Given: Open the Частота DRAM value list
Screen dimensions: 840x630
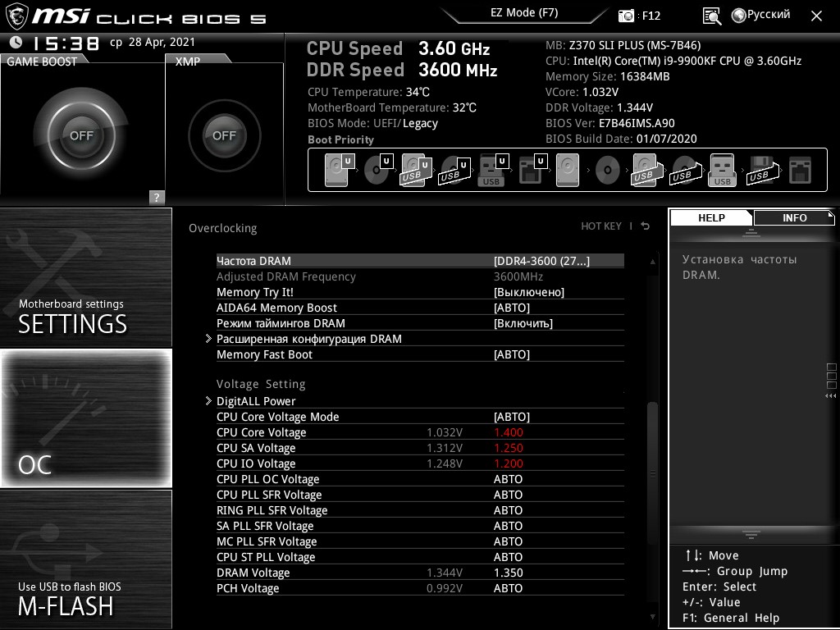Looking at the screenshot, I should point(541,261).
